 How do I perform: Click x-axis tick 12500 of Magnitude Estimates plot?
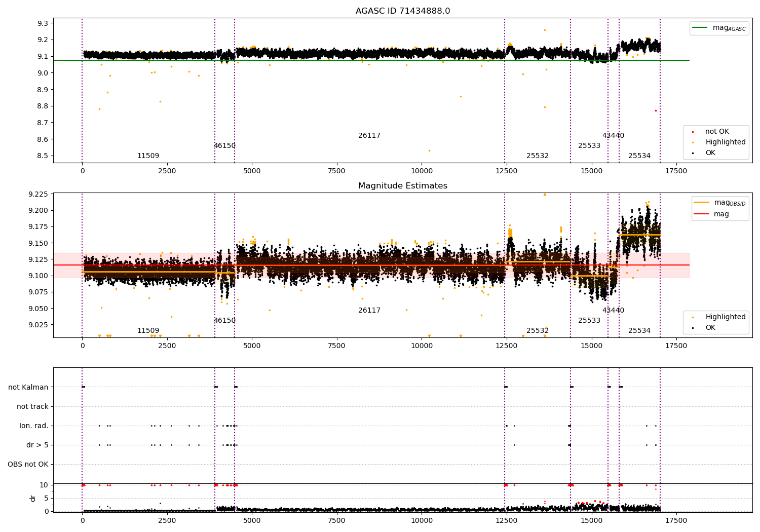(506, 346)
